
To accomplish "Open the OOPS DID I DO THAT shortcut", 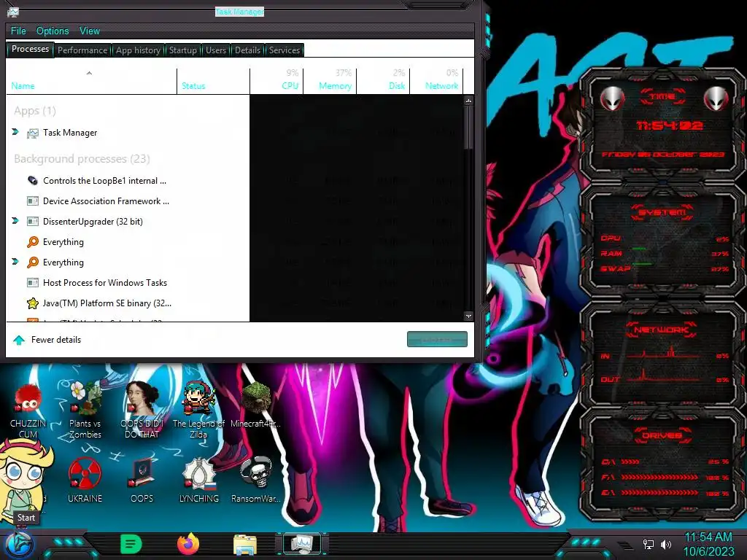I will click(x=142, y=411).
